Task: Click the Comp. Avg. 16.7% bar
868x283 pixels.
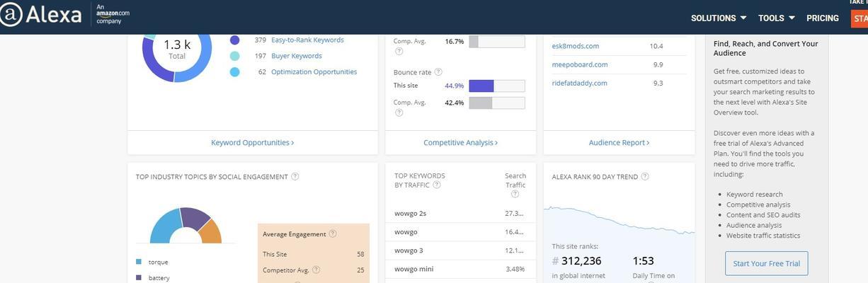Action: point(497,42)
